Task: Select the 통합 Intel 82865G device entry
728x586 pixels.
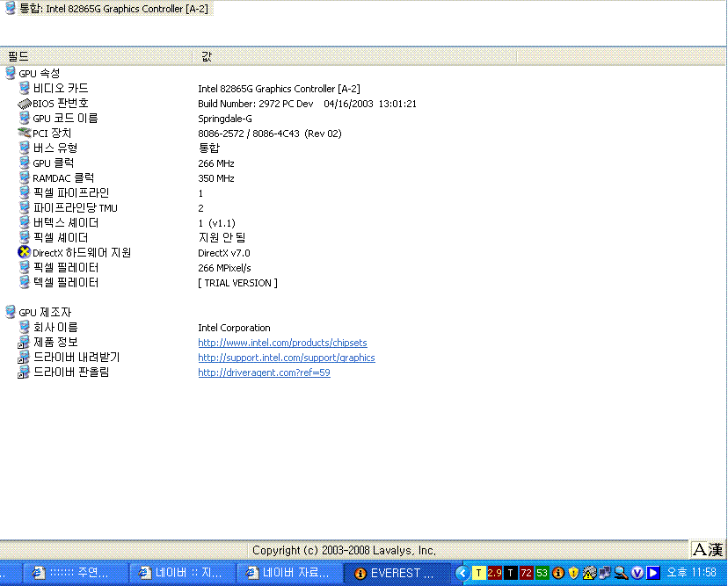Action: [x=108, y=9]
